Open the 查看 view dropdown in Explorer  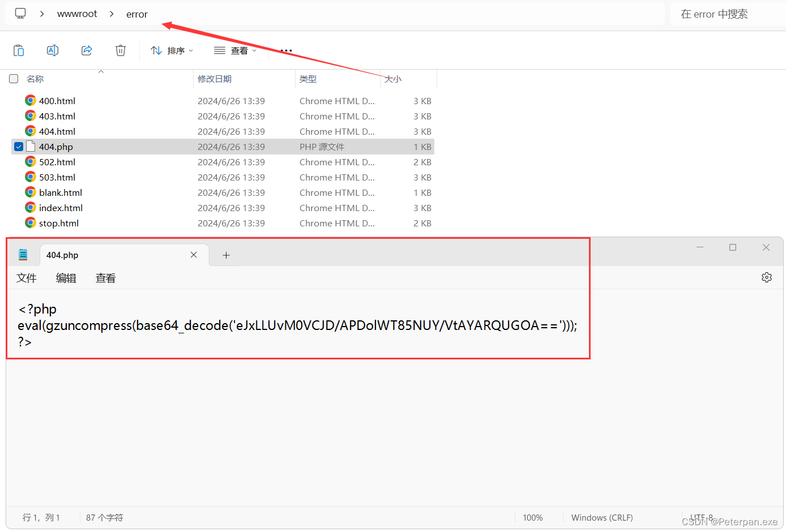236,50
